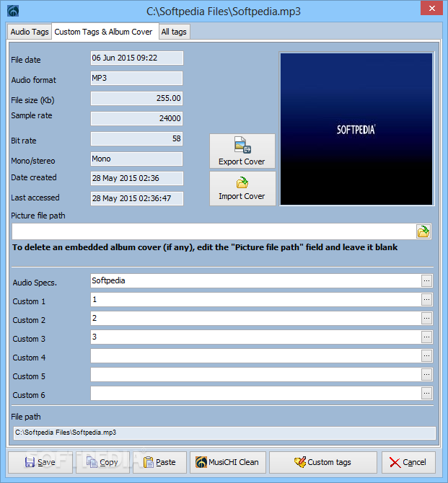This screenshot has width=448, height=483.
Task: Click the Audio Specs. field containing Softpedia
Action: click(256, 281)
